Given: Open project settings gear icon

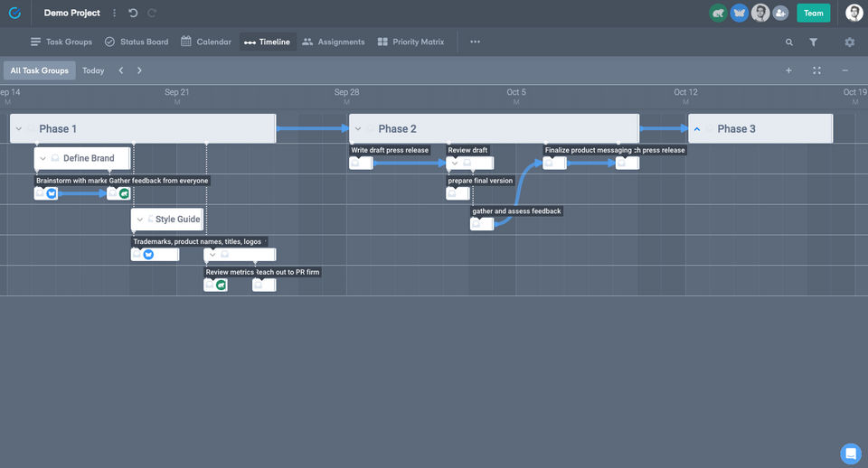Looking at the screenshot, I should [849, 42].
